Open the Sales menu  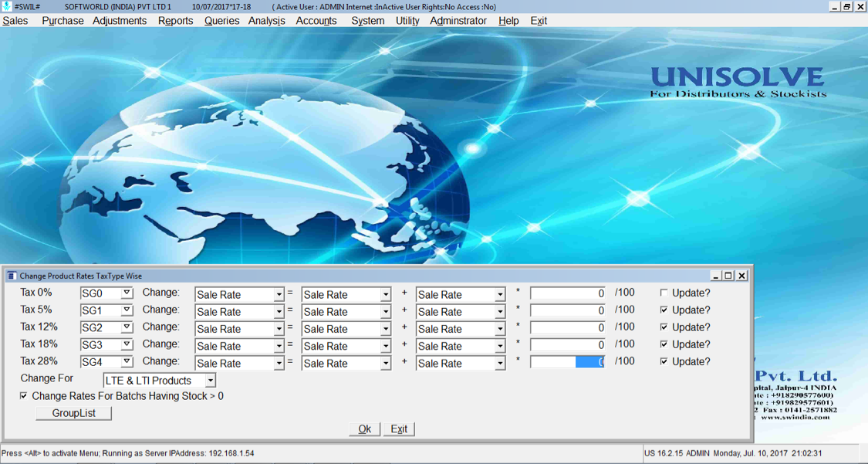(15, 21)
